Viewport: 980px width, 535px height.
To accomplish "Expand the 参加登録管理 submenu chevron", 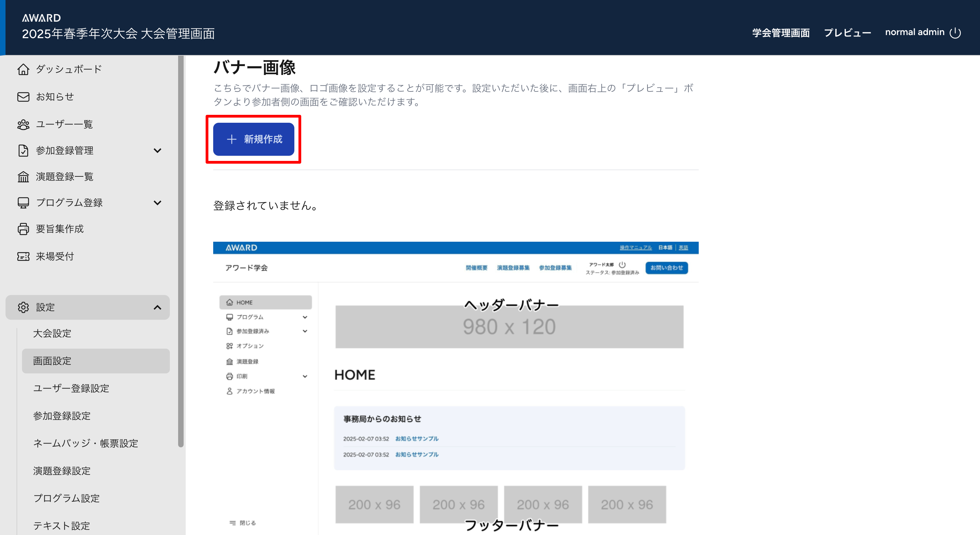I will 157,150.
